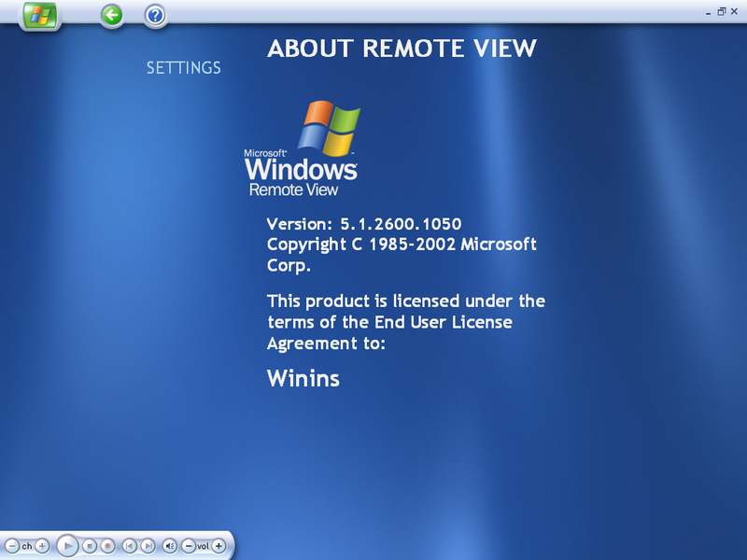Screen dimensions: 747x560
Task: Decrease channel with ch minus button
Action: [12, 546]
